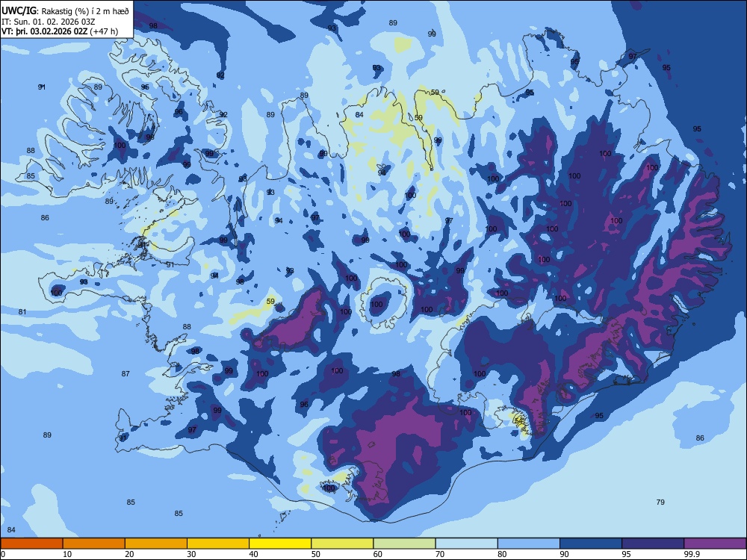Pick the purple above-99.9 legend swatch
This screenshot has width=747, height=560.
tap(715, 544)
